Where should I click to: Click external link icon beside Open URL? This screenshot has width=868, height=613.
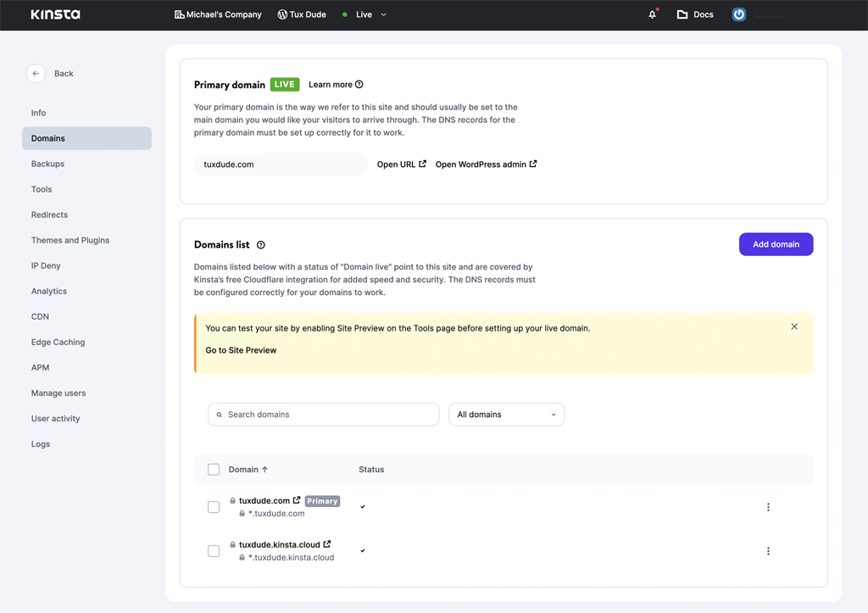tap(422, 164)
